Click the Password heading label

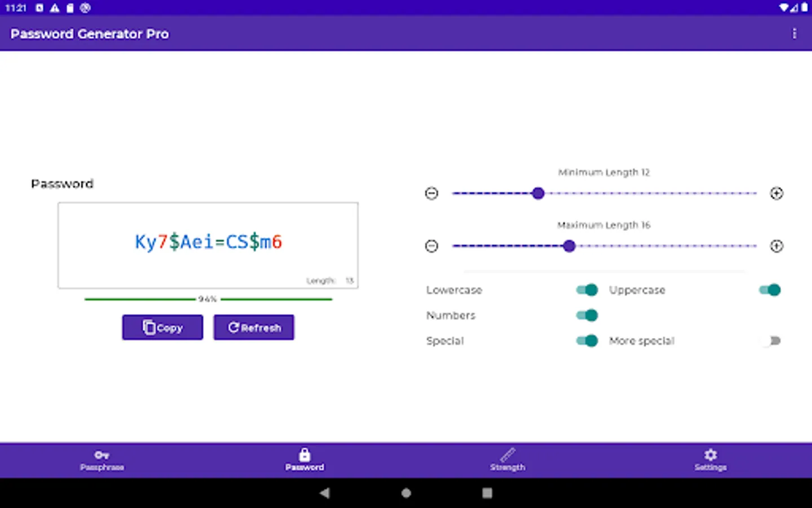click(x=62, y=184)
